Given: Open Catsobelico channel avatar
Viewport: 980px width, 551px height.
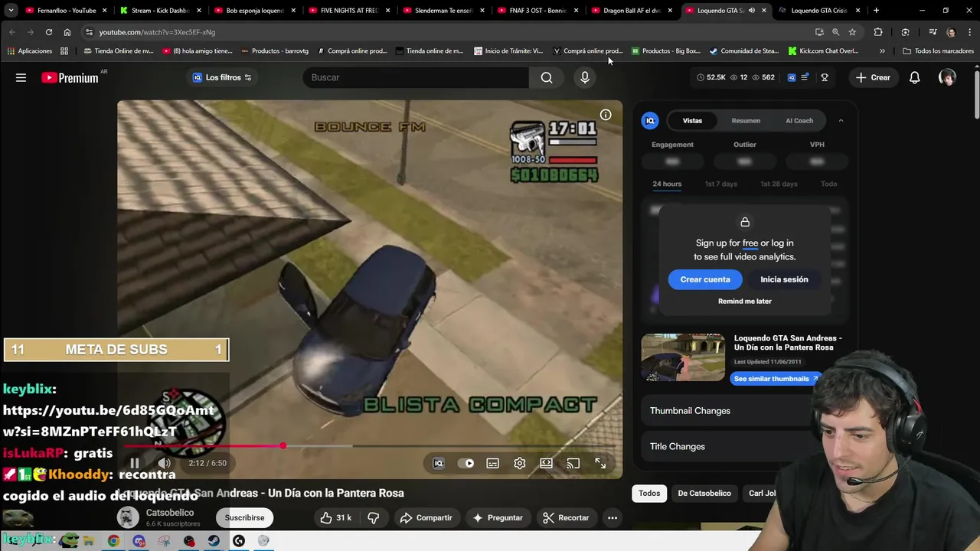Looking at the screenshot, I should 128,517.
